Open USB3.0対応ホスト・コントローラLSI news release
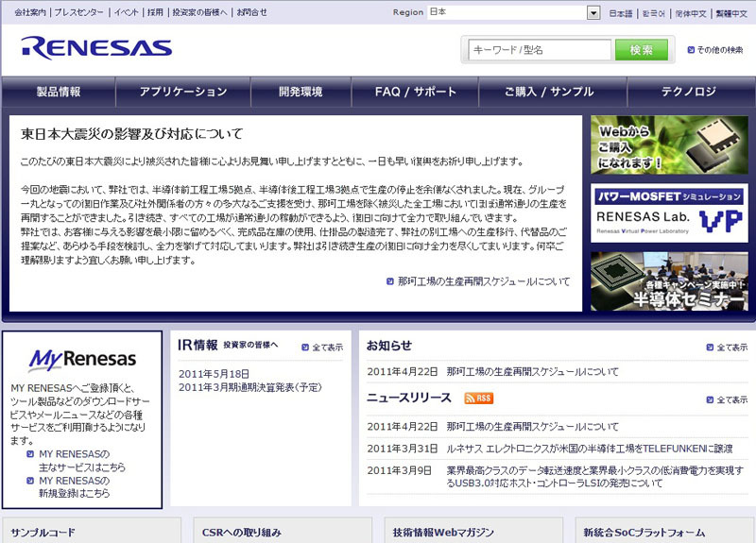756x543 pixels. click(594, 477)
